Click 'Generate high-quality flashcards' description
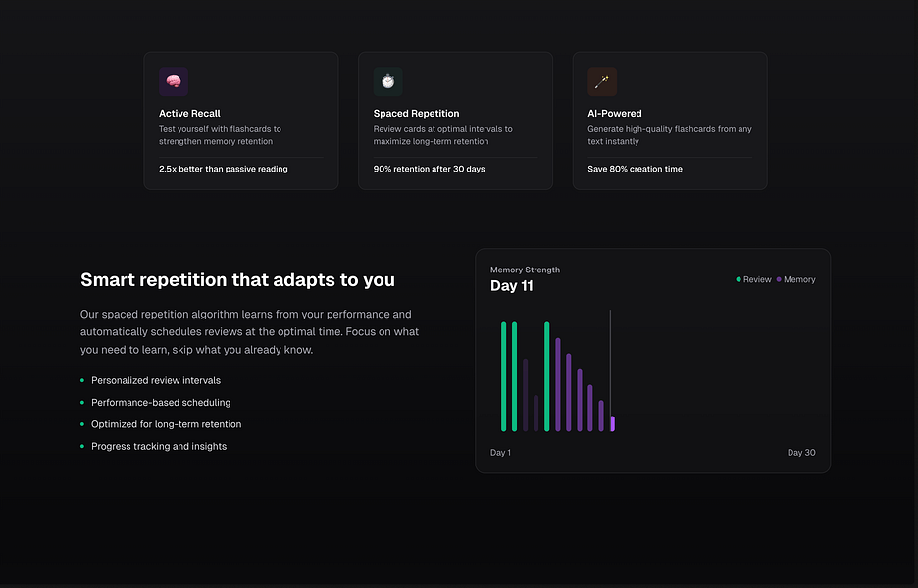The image size is (918, 588). click(670, 135)
